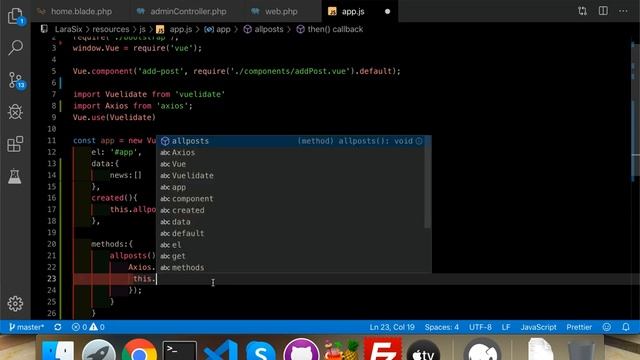Open Finder from the Dock
640x360 pixels.
pyautogui.click(x=58, y=350)
